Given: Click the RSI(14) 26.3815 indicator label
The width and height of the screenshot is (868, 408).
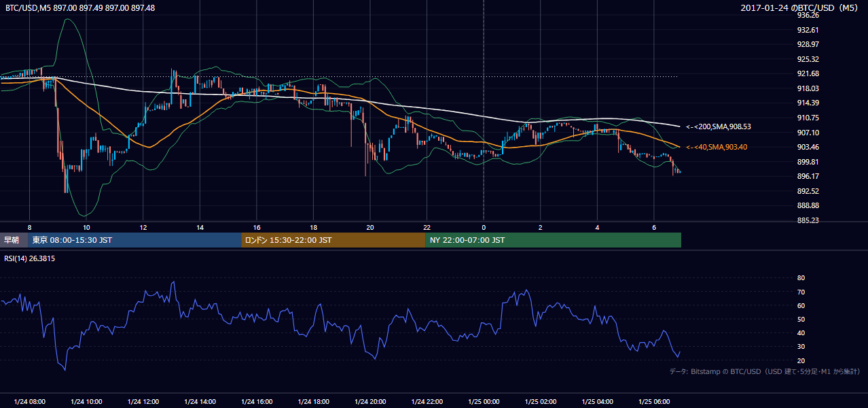Looking at the screenshot, I should coord(30,258).
